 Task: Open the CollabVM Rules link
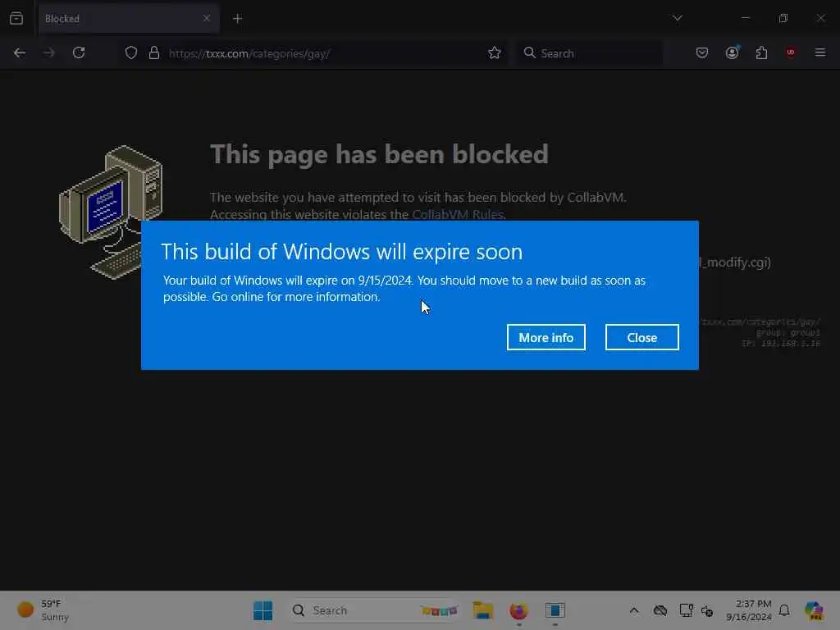[x=458, y=214]
